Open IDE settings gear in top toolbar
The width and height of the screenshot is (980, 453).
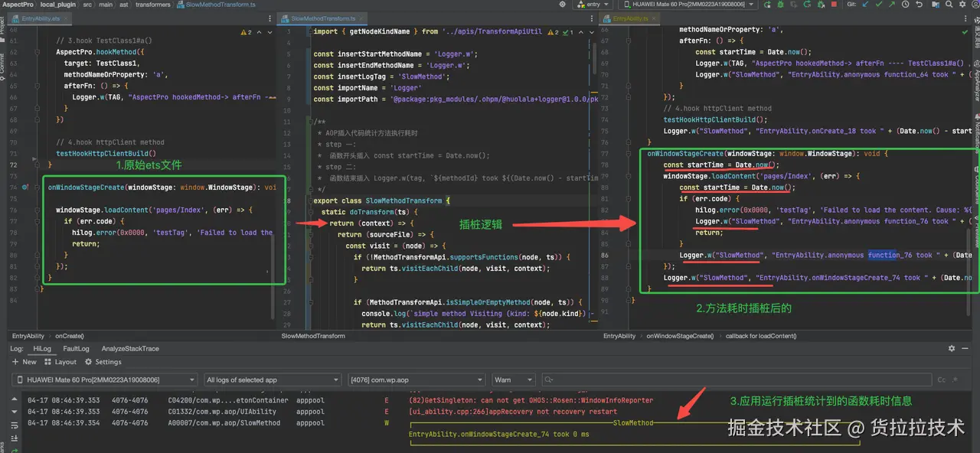coord(962,5)
